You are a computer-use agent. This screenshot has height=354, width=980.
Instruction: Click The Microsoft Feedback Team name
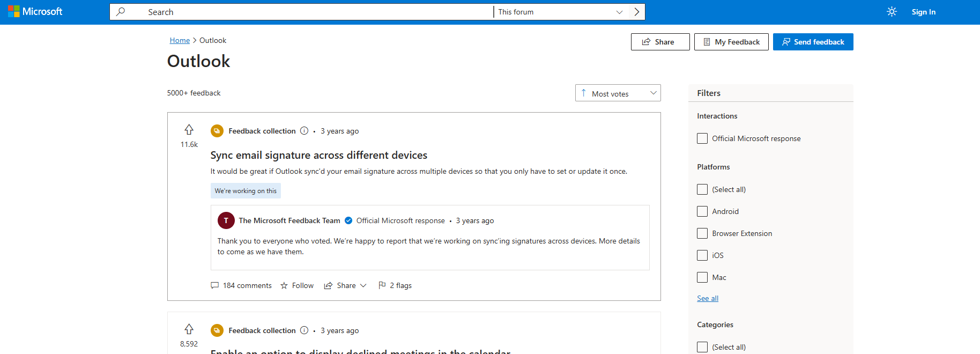pyautogui.click(x=289, y=220)
